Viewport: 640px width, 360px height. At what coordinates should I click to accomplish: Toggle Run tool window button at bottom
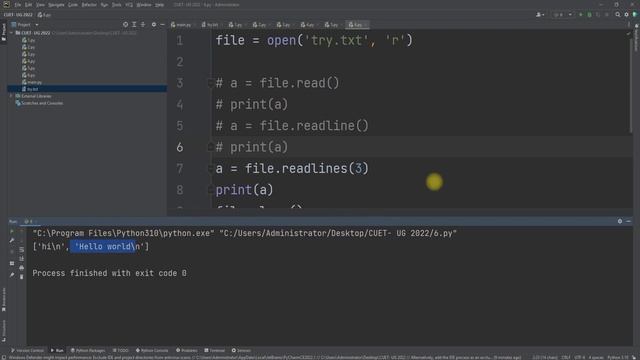click(57, 351)
